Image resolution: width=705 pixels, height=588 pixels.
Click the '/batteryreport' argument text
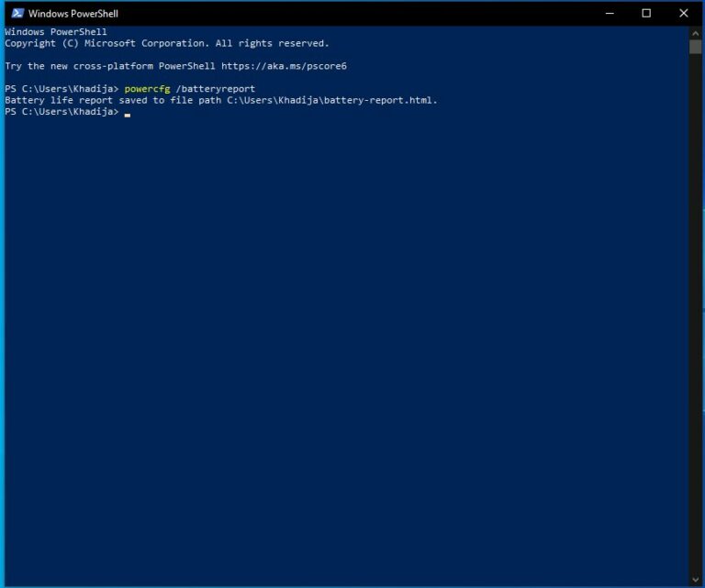click(x=216, y=89)
